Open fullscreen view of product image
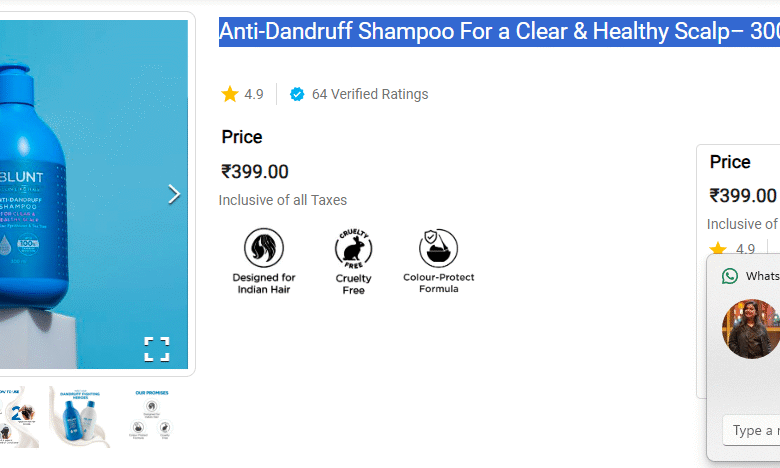 point(157,349)
